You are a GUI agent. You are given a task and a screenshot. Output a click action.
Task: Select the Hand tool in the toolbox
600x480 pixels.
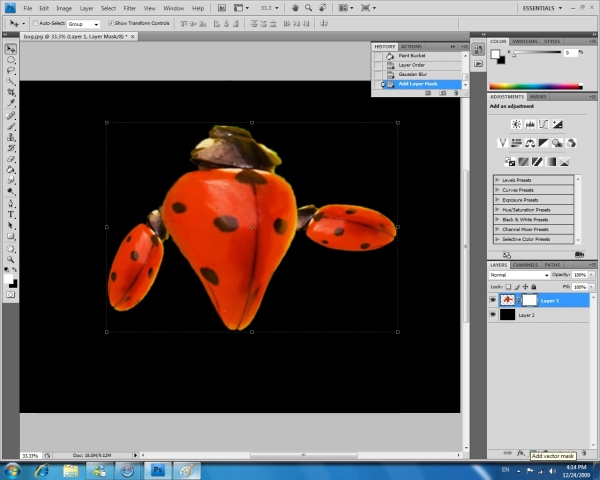(x=11, y=249)
